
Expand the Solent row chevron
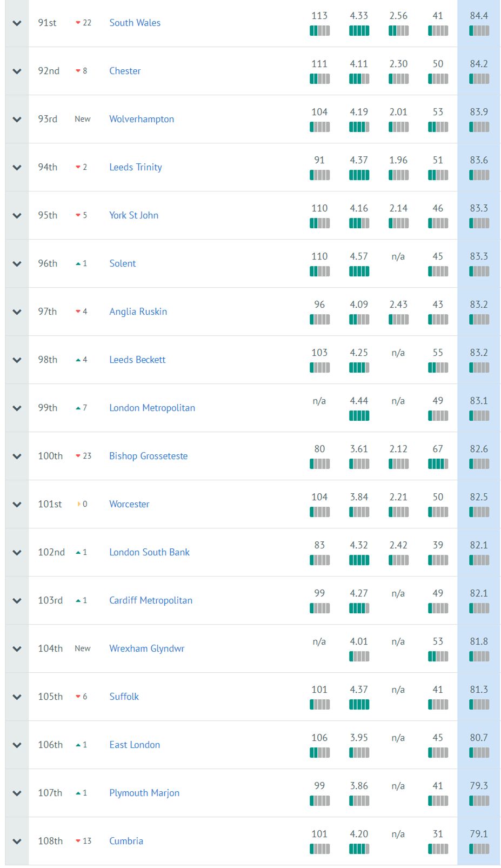(x=17, y=264)
